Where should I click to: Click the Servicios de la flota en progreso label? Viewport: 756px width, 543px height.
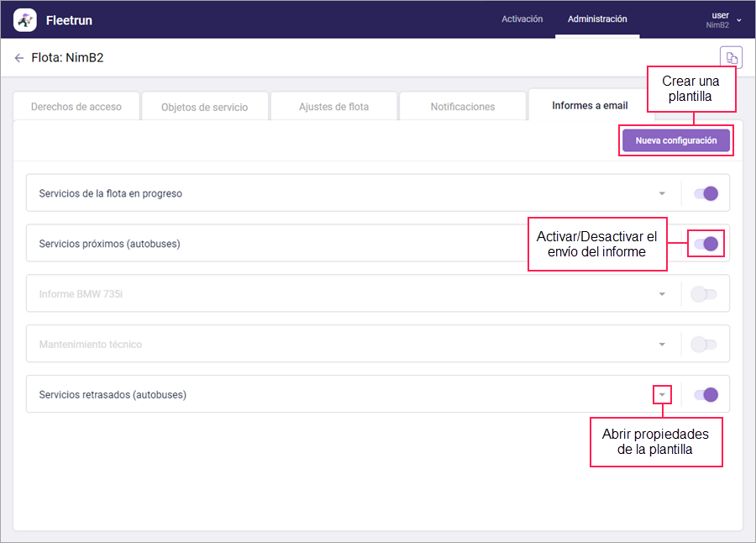(110, 193)
